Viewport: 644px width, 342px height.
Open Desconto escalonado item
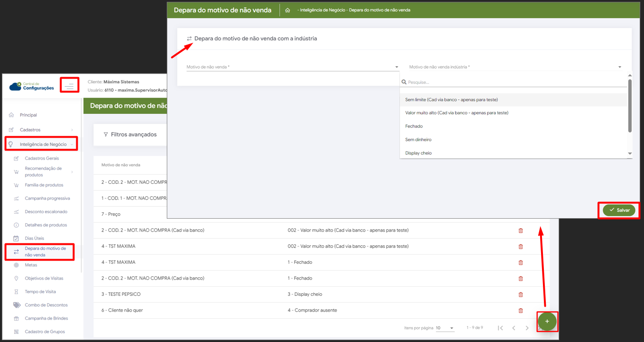[46, 211]
